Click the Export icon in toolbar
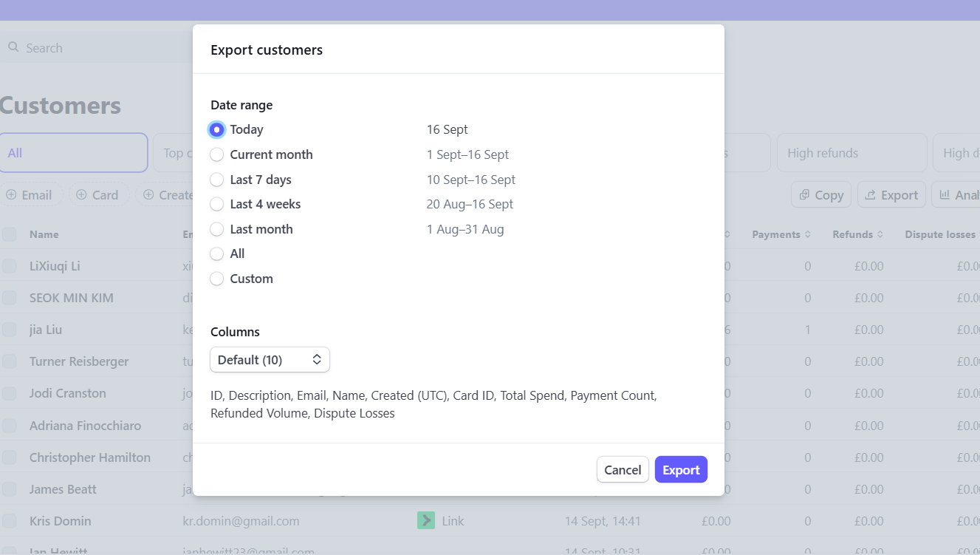980x555 pixels. click(871, 195)
